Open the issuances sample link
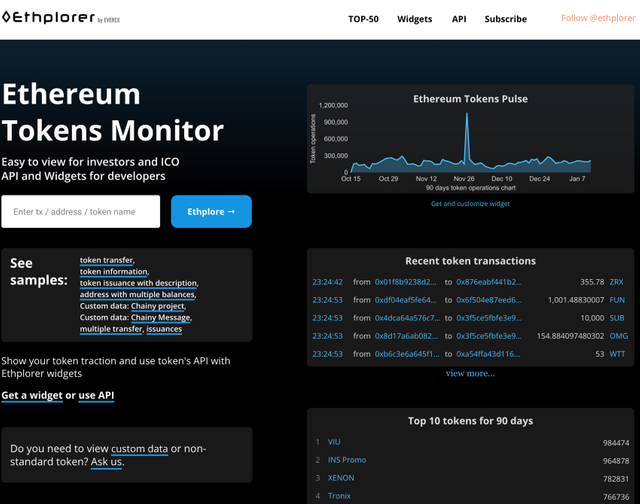Screen dimensions: 640x504 click(164, 329)
